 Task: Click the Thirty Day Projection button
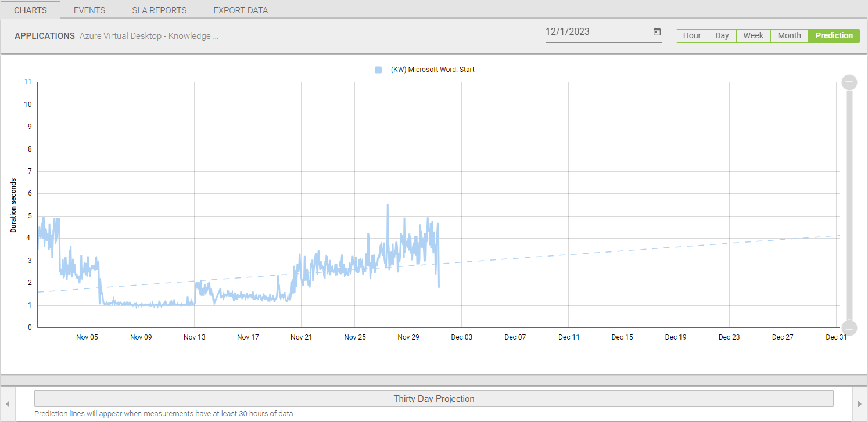[x=433, y=399]
